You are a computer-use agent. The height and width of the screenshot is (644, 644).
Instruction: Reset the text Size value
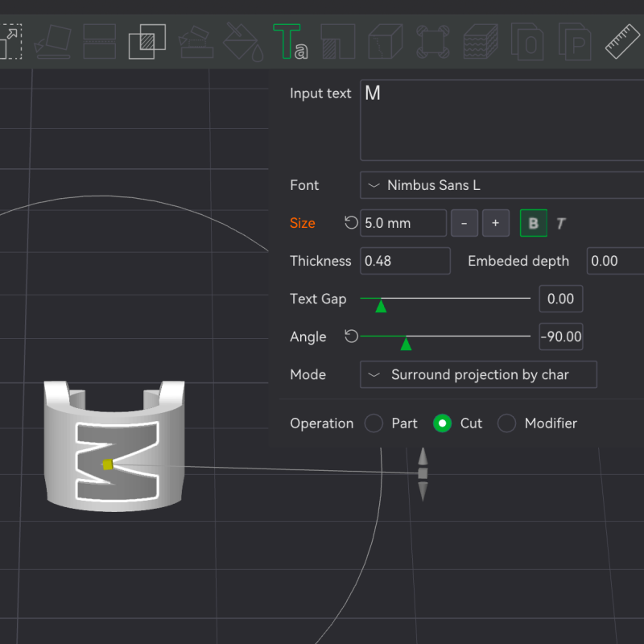pos(351,223)
